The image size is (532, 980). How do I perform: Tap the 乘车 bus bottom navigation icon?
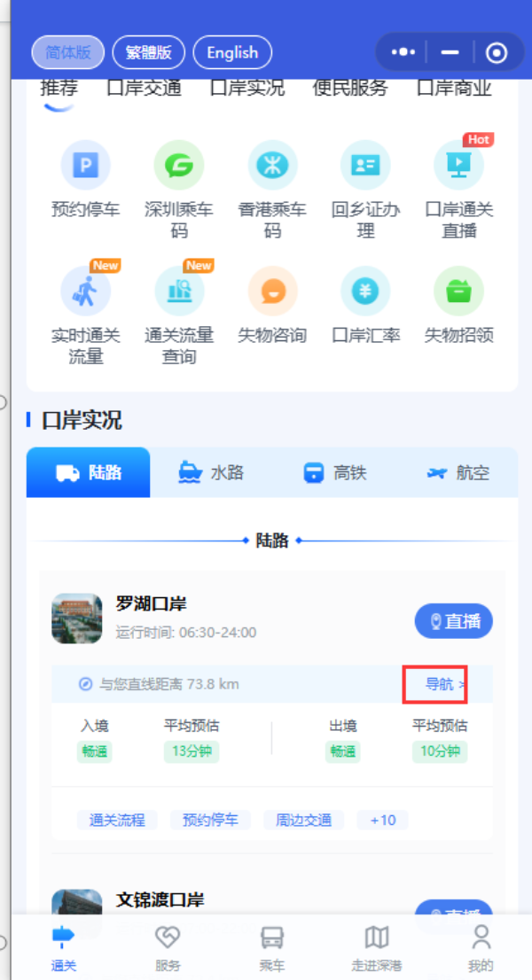272,937
